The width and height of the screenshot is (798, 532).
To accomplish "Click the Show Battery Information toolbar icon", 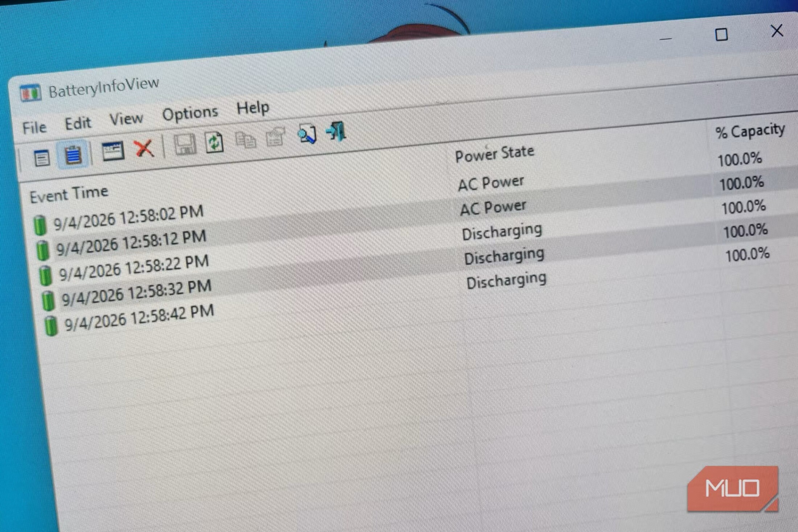I will 42,158.
